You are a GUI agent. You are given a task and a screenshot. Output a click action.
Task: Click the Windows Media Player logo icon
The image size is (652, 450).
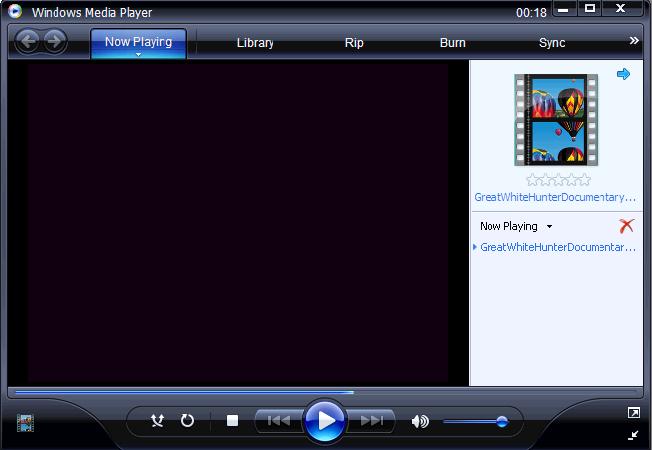click(15, 11)
